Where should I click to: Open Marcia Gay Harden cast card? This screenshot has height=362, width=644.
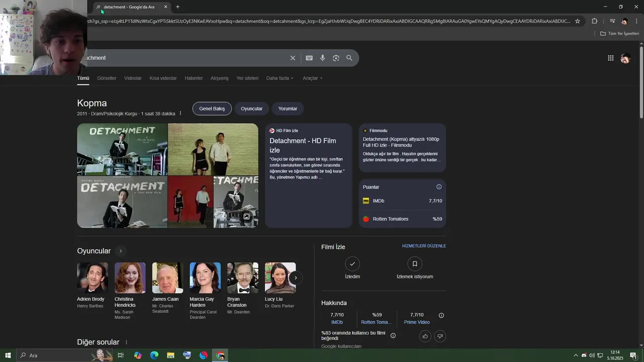point(205,291)
